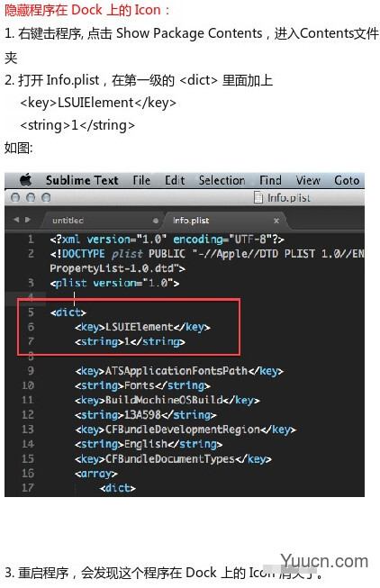The width and height of the screenshot is (380, 588).
Task: Click line number 5 in the gutter
Action: (31, 312)
